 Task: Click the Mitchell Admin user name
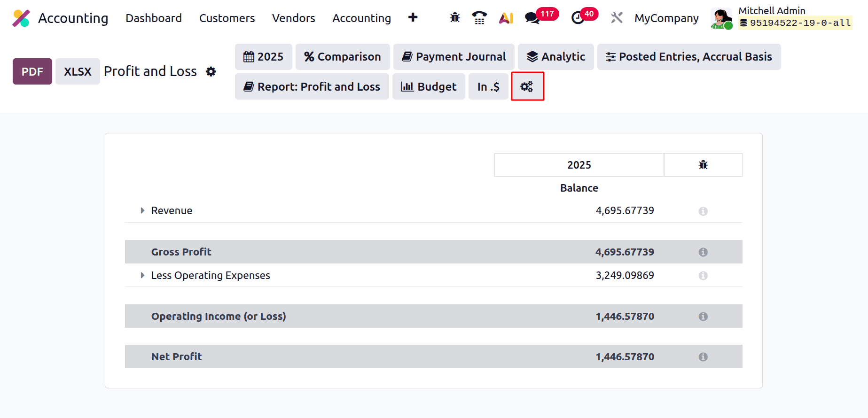point(772,10)
